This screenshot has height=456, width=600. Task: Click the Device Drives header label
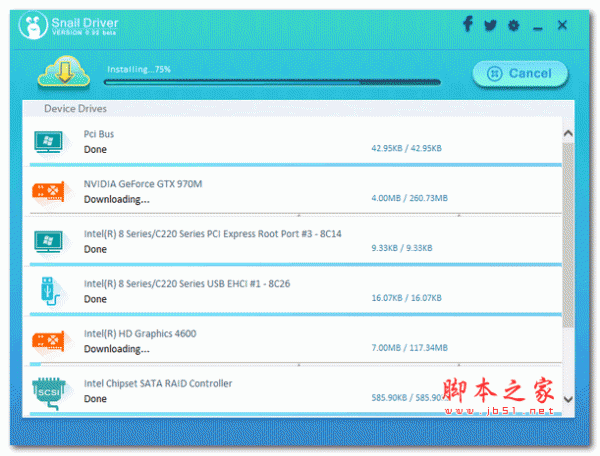tap(75, 109)
